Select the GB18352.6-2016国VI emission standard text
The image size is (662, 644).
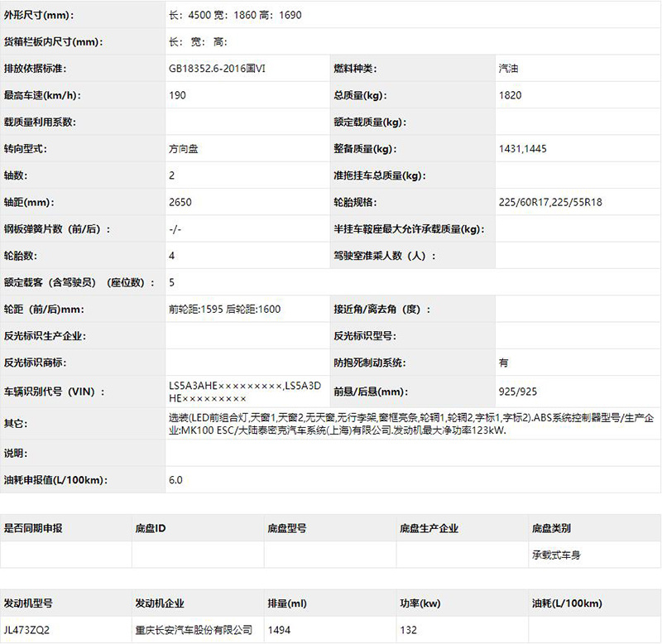[x=217, y=69]
